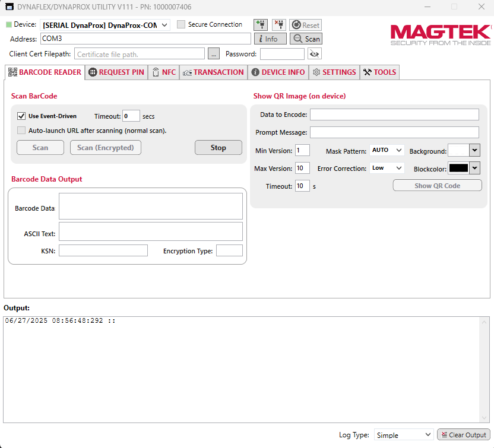
Task: Open the Tools tab
Action: (379, 72)
